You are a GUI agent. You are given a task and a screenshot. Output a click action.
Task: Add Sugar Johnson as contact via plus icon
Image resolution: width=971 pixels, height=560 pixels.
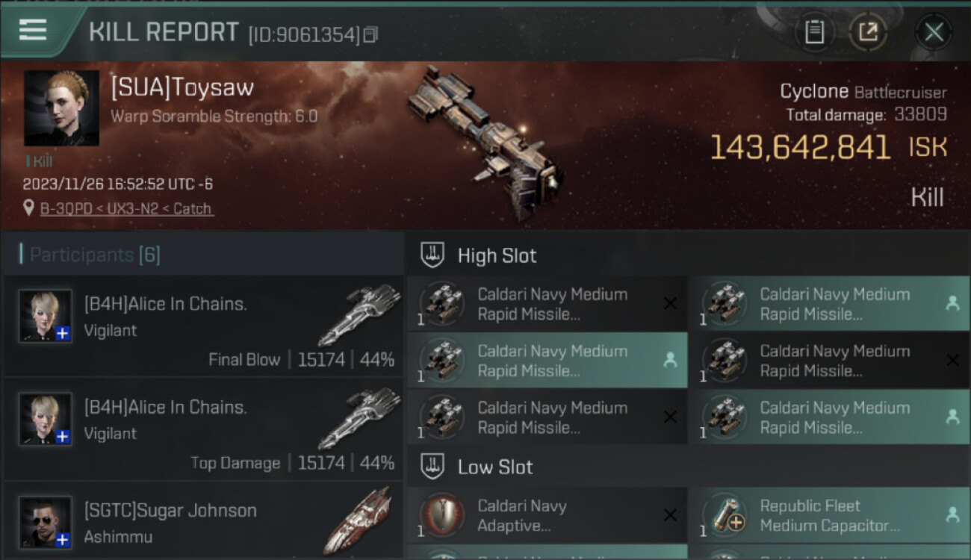(x=63, y=539)
